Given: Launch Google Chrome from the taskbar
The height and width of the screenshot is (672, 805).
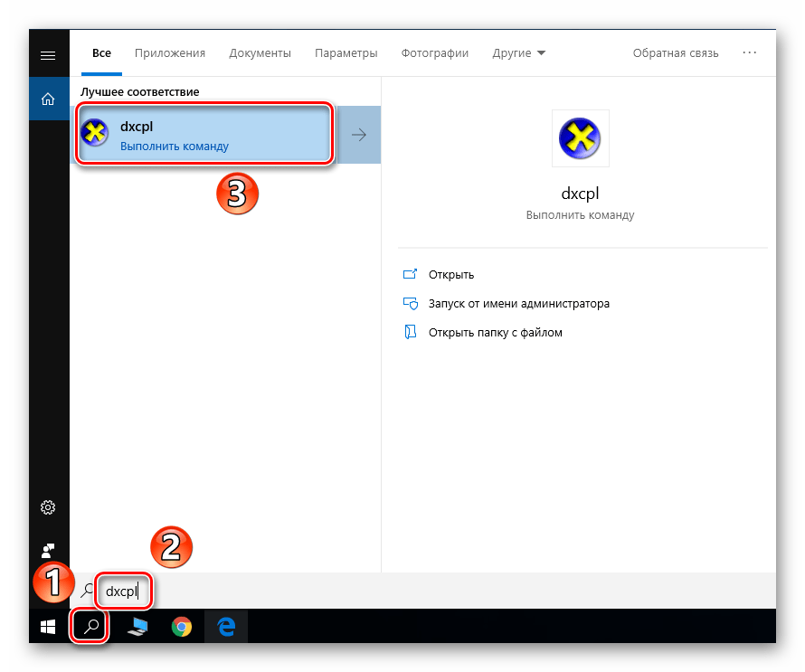Looking at the screenshot, I should coord(182,626).
